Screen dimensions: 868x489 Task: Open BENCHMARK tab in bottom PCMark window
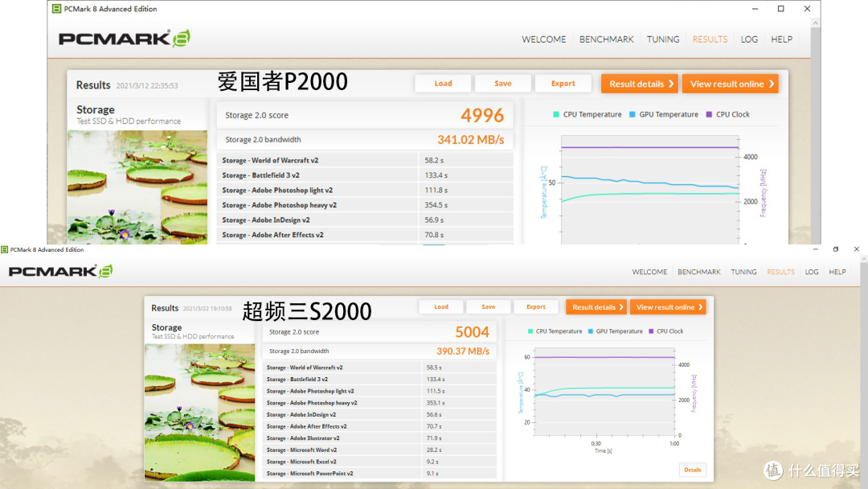pyautogui.click(x=698, y=272)
